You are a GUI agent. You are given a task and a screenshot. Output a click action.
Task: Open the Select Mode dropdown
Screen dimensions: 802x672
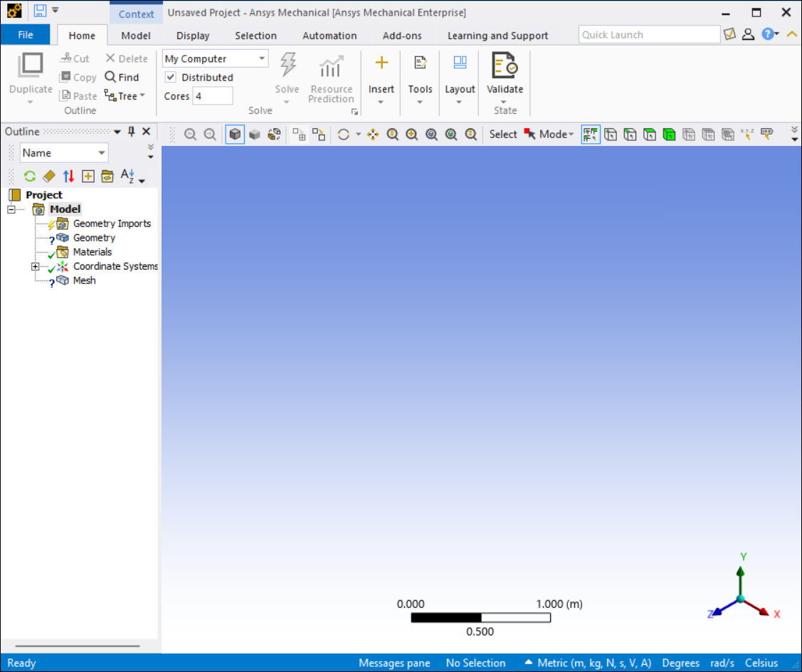[549, 135]
